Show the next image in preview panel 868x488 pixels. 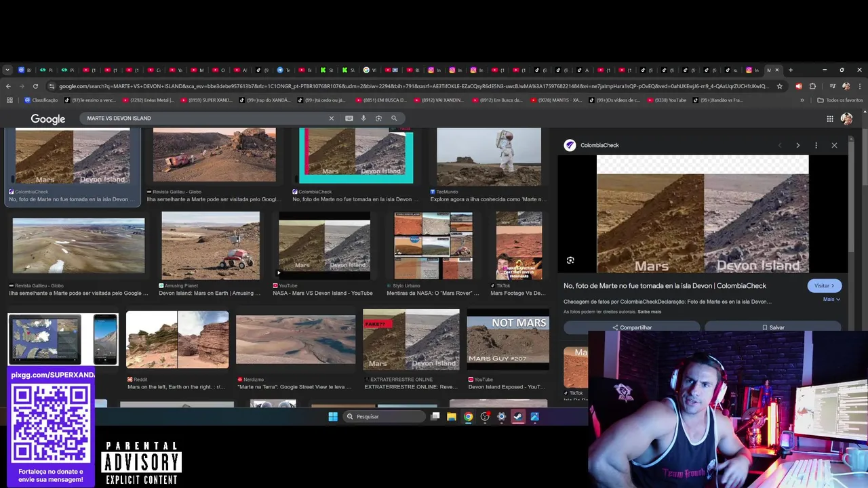pyautogui.click(x=797, y=145)
